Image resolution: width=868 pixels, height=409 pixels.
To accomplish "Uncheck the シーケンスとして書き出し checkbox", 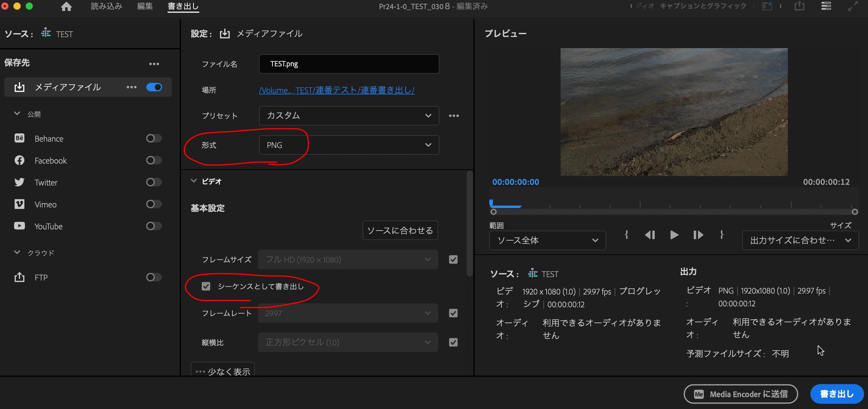I will pos(206,286).
